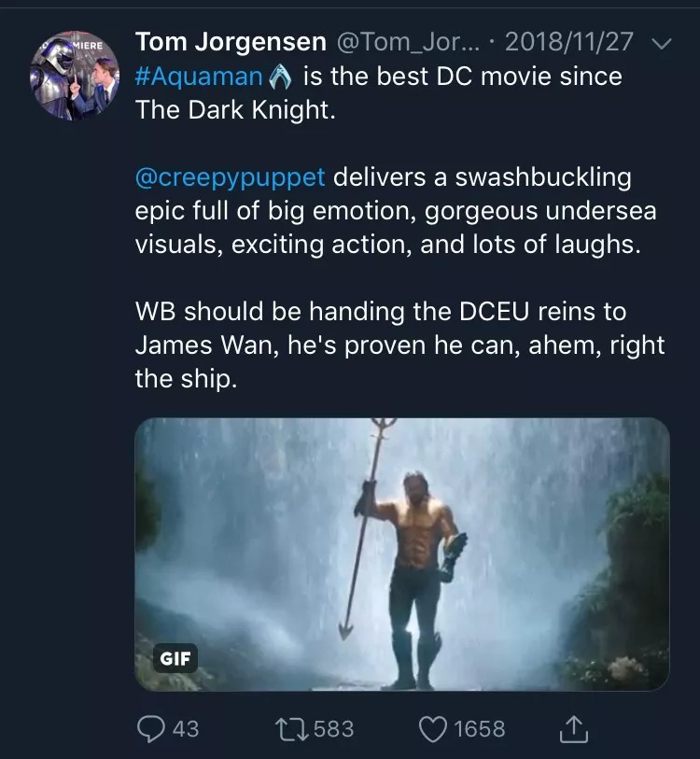Visit the @creepypuppet mention
The image size is (700, 759).
(230, 176)
